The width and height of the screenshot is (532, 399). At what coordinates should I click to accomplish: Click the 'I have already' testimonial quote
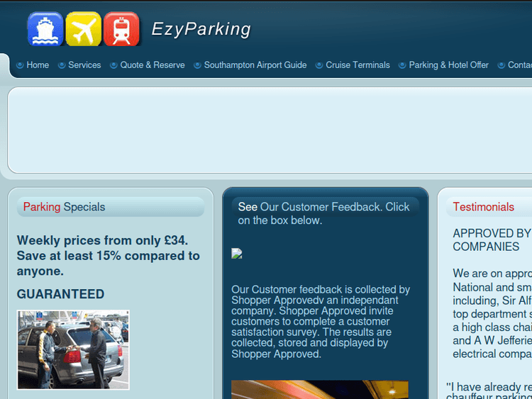coord(489,390)
